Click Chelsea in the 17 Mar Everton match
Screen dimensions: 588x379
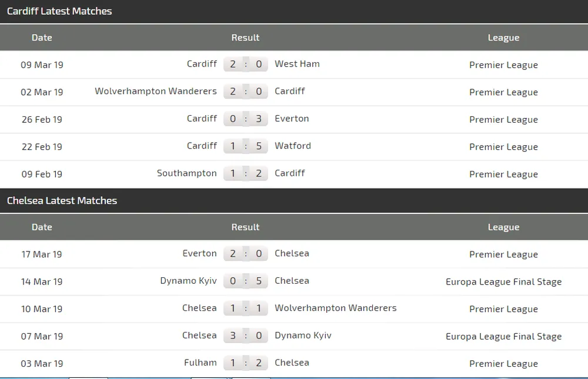click(292, 253)
